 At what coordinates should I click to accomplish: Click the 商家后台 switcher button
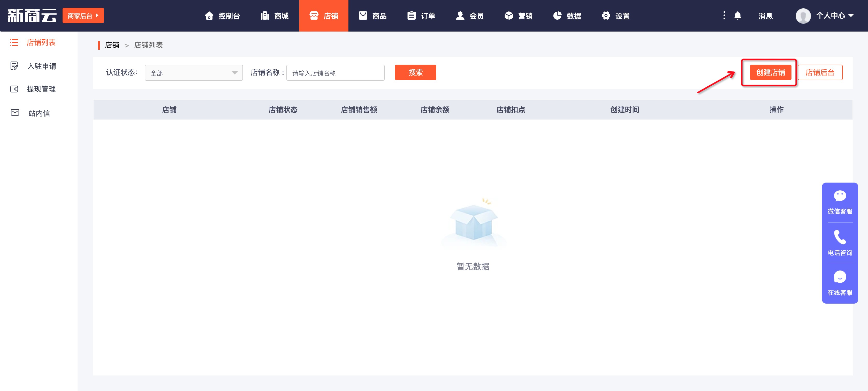click(83, 16)
